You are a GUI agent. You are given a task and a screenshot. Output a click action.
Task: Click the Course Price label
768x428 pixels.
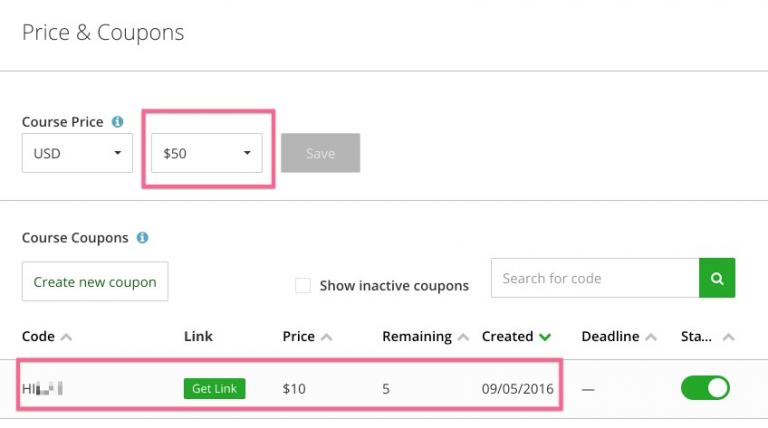pos(63,121)
